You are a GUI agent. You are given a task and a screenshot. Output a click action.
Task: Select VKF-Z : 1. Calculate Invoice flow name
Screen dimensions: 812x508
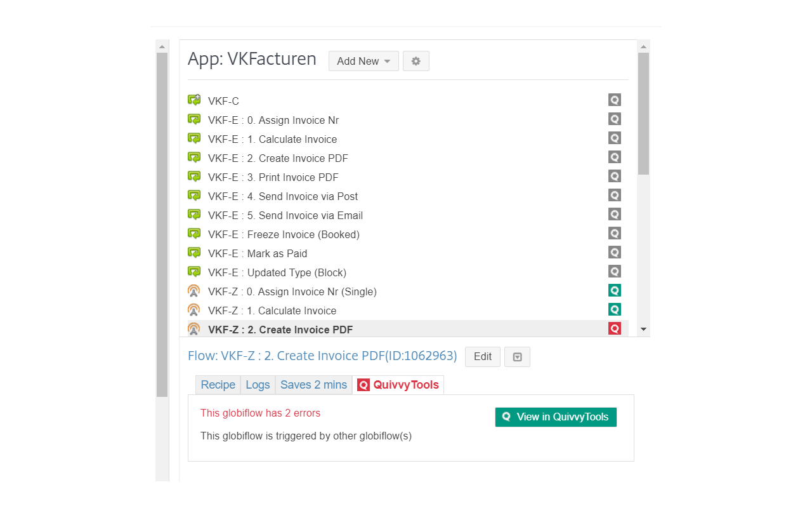pyautogui.click(x=272, y=311)
